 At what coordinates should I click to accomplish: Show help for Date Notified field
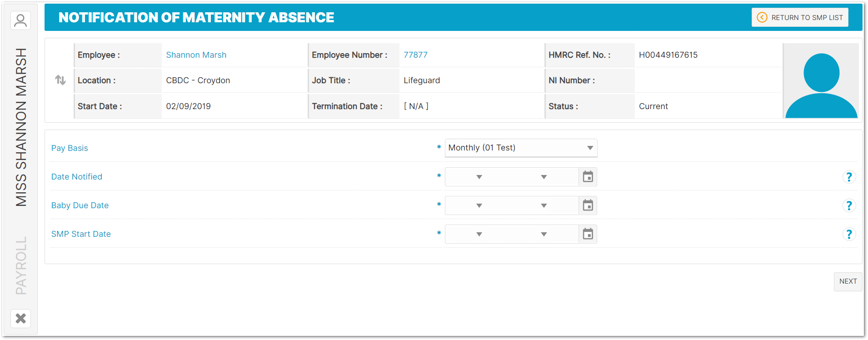(x=848, y=177)
